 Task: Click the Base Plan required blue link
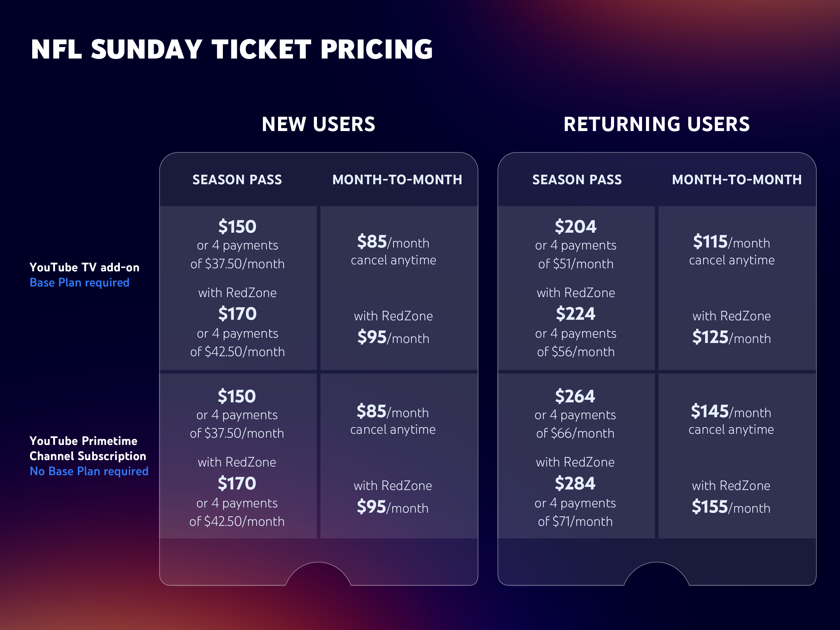click(79, 283)
